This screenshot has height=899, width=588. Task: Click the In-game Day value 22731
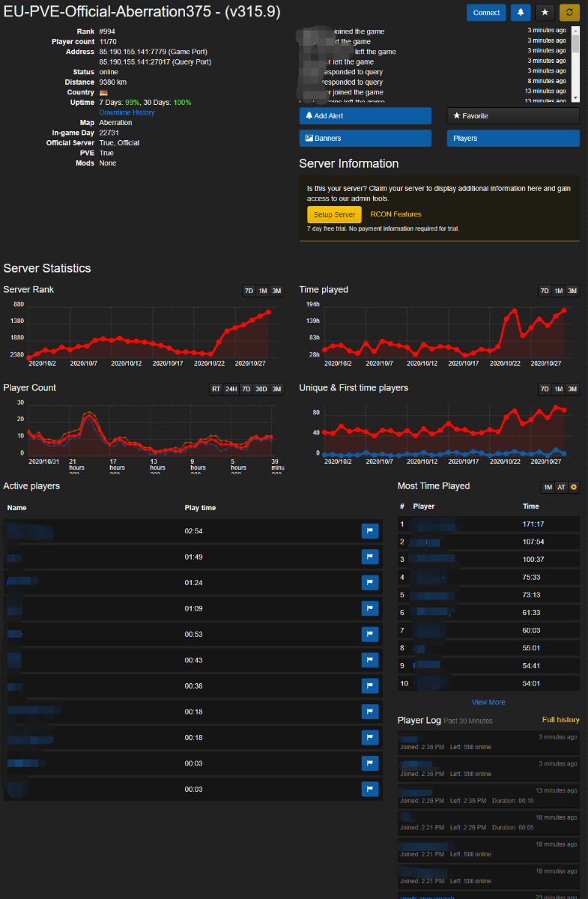(x=109, y=133)
